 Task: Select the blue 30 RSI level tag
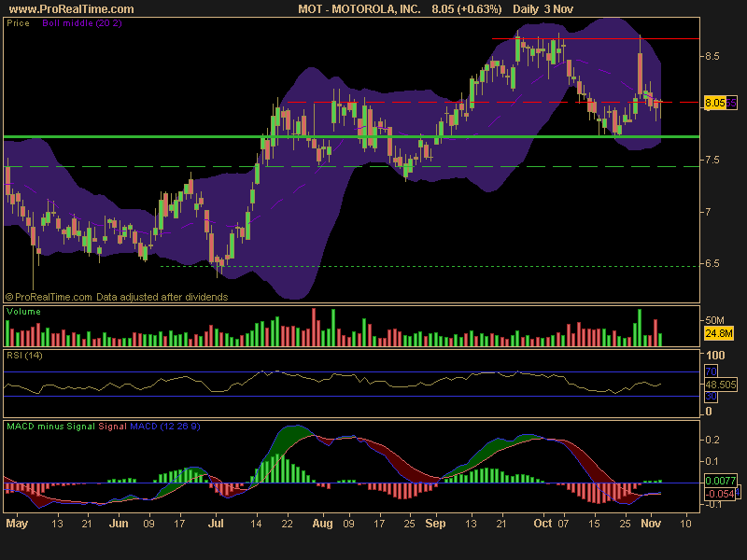pos(711,396)
